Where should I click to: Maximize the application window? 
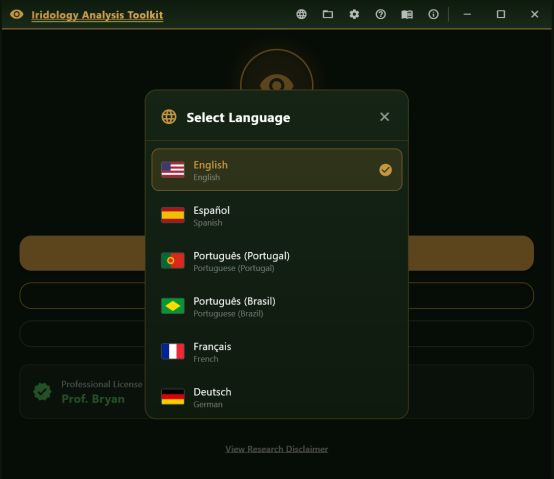click(501, 14)
